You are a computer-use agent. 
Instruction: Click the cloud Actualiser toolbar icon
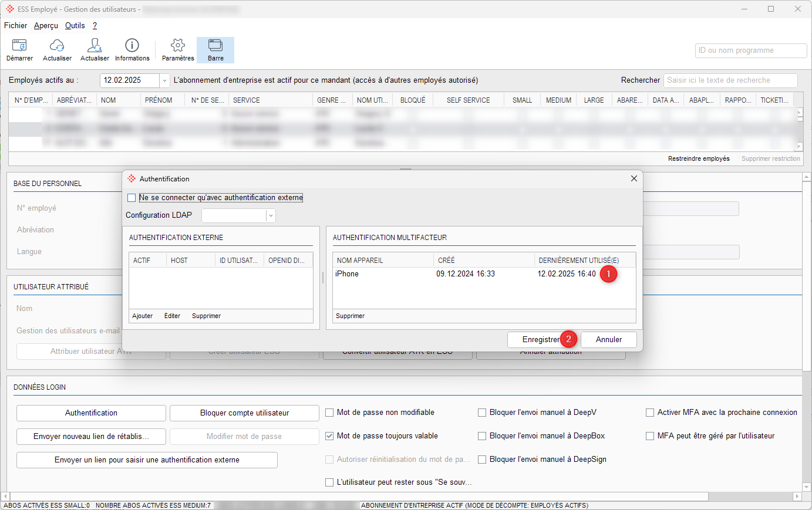click(57, 46)
